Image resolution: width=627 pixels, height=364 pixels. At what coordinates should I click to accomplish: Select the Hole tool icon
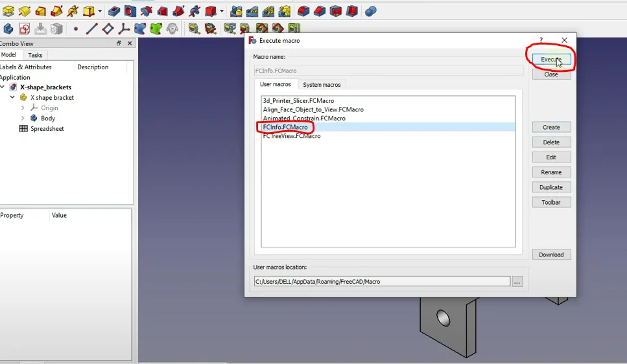tap(130, 11)
